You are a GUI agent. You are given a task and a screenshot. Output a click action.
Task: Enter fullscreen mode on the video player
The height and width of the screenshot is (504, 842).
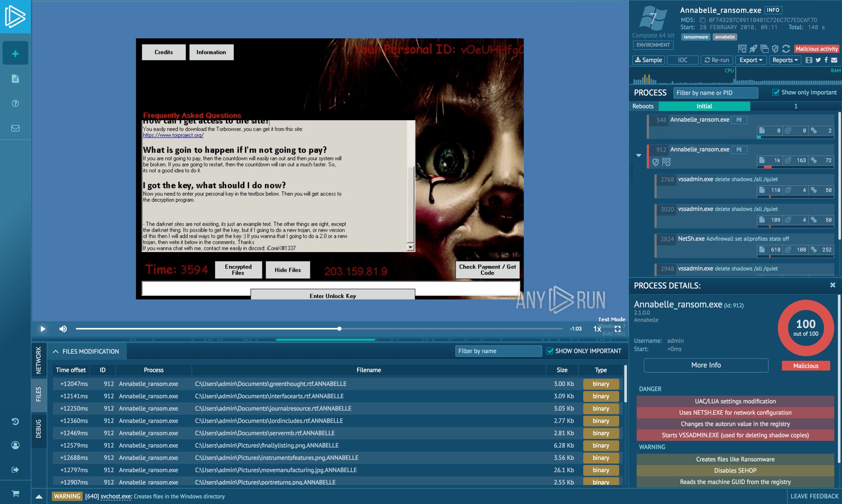[x=618, y=329]
